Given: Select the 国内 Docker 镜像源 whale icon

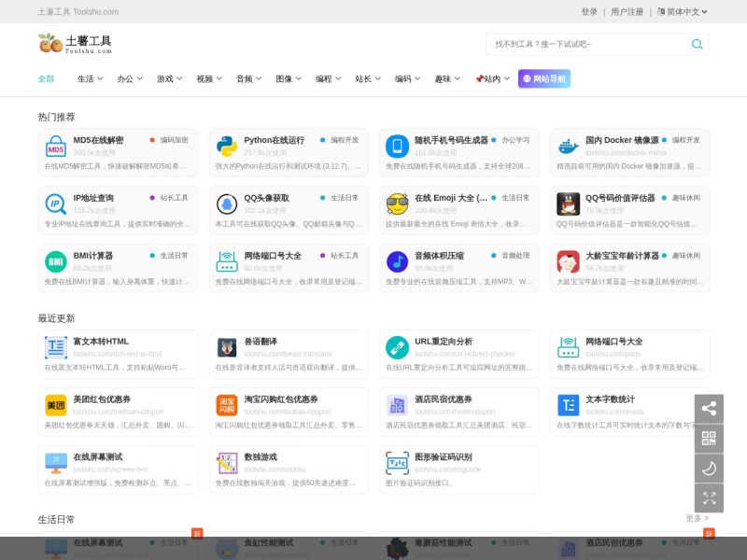Looking at the screenshot, I should [569, 147].
